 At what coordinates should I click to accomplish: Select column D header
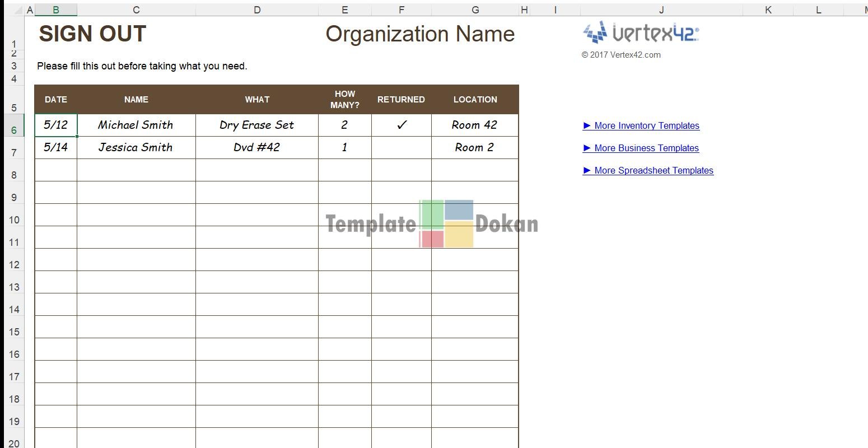(257, 10)
